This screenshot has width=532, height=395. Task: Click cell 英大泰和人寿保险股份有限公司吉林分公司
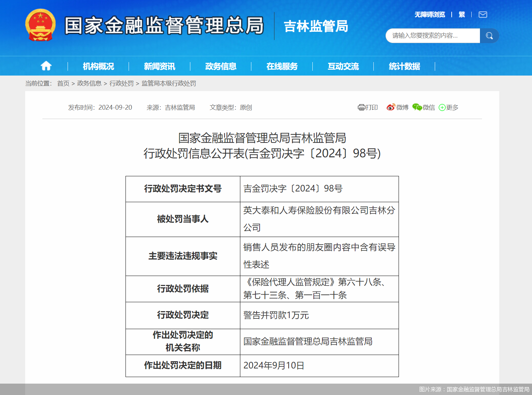click(319, 219)
